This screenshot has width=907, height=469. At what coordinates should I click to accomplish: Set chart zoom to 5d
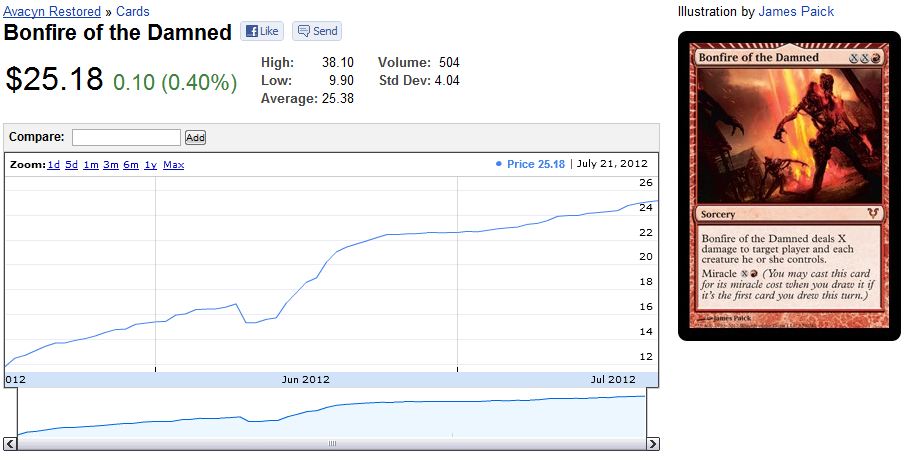(x=72, y=165)
